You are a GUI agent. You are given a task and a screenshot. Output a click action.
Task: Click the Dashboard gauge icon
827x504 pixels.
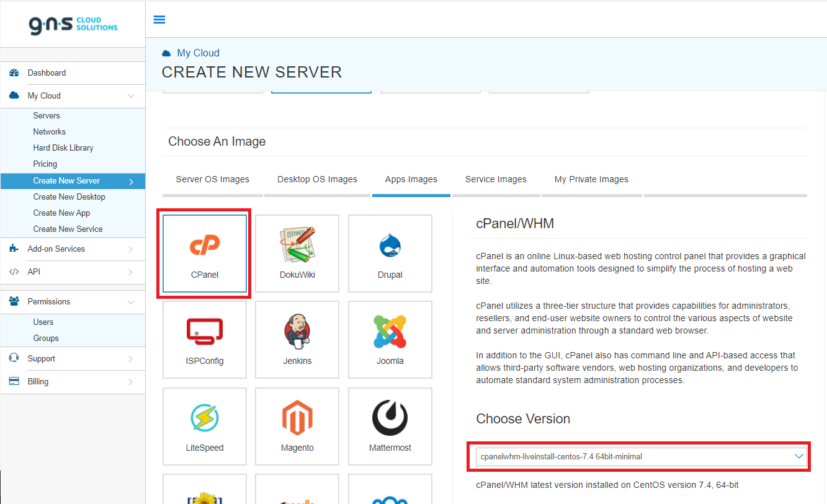coord(14,73)
